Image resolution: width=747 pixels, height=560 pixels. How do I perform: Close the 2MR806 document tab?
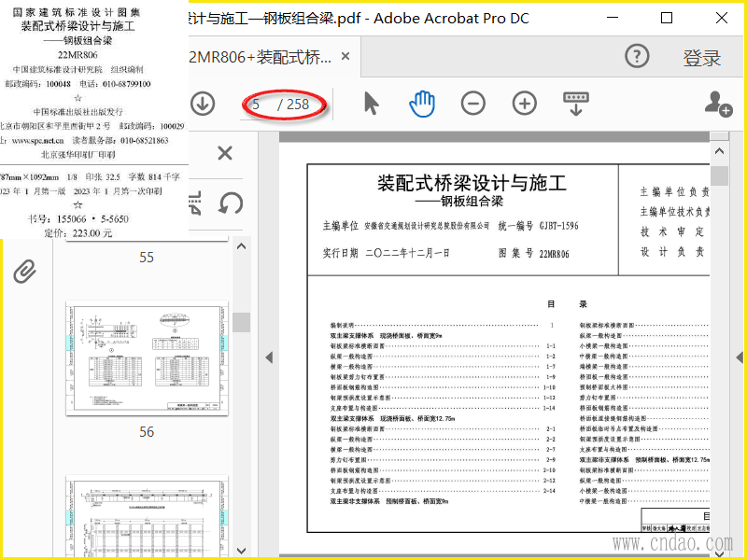pos(345,56)
